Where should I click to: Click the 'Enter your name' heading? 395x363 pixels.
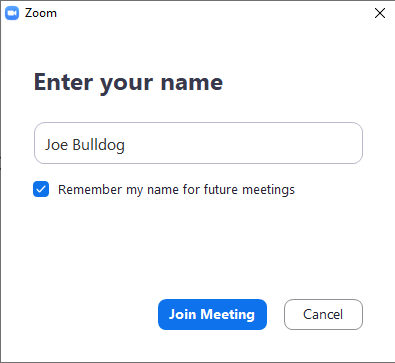[x=128, y=82]
